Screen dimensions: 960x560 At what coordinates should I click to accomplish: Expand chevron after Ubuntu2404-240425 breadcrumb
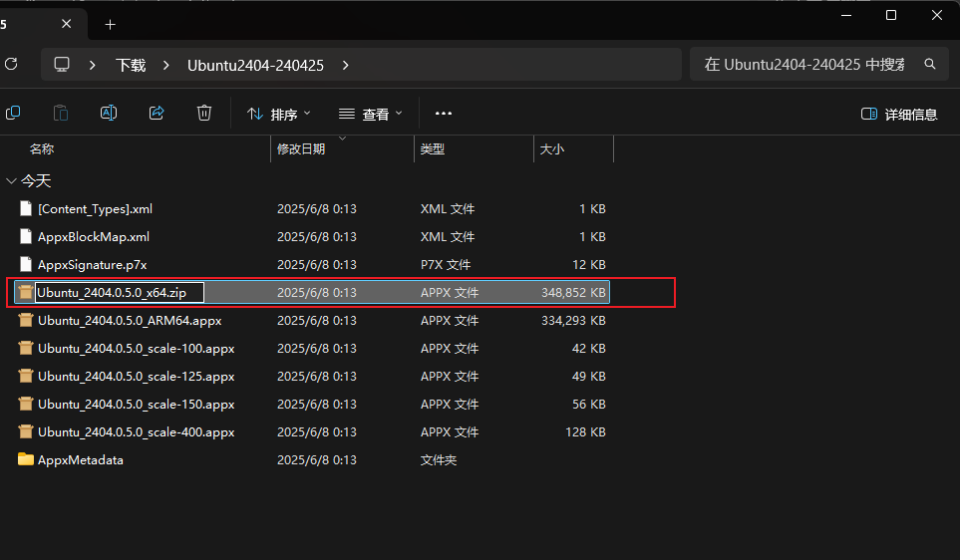click(x=346, y=65)
